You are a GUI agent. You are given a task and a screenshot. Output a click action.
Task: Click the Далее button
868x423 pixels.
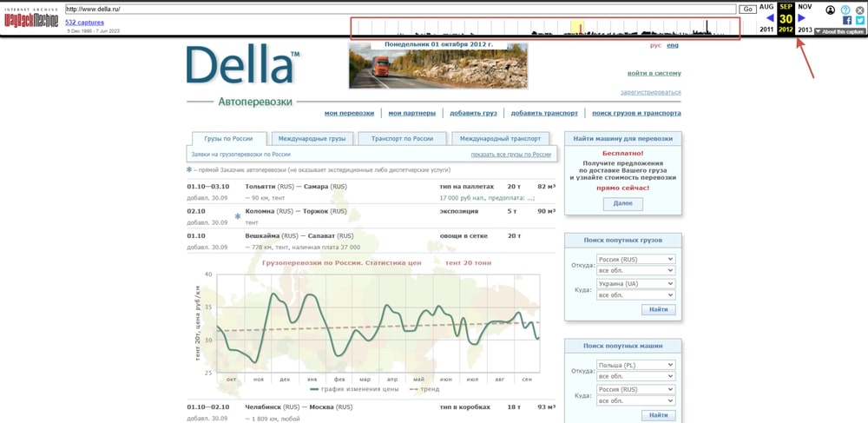622,204
